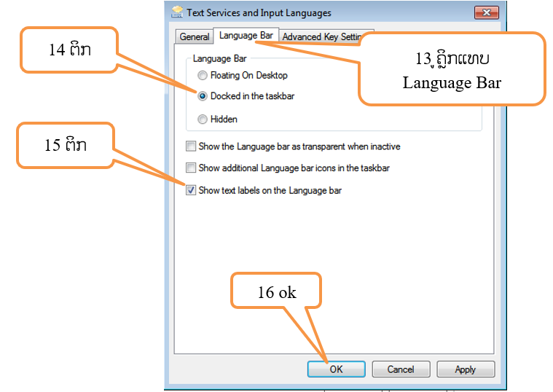553x392 pixels.
Task: Open the Advanced Key Settings tab
Action: pyautogui.click(x=321, y=36)
